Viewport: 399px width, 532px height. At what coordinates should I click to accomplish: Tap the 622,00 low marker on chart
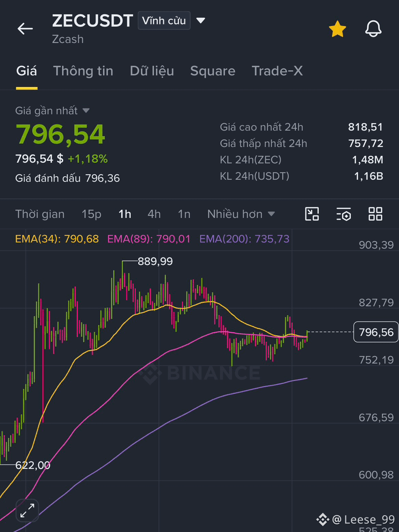pyautogui.click(x=33, y=465)
